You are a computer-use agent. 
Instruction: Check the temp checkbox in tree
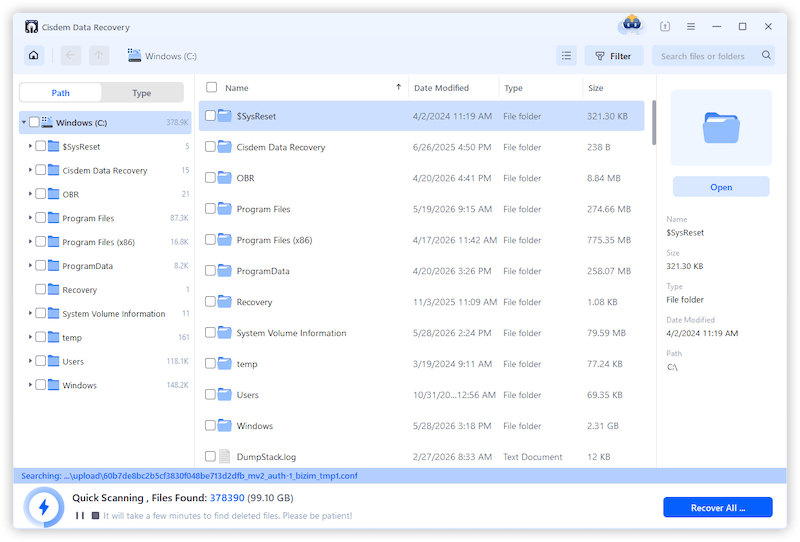pos(40,337)
